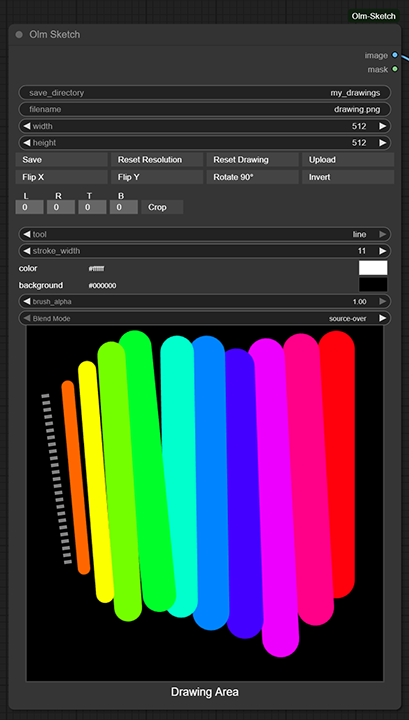Click the Blend Mode value source-over
409x720 pixels.
pyautogui.click(x=347, y=318)
